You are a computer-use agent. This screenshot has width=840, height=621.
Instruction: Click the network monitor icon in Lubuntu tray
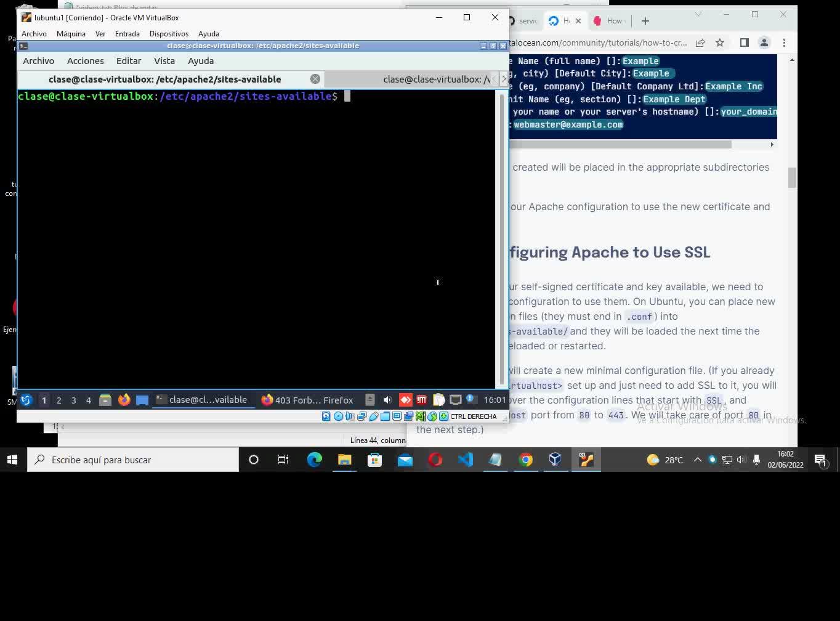456,400
